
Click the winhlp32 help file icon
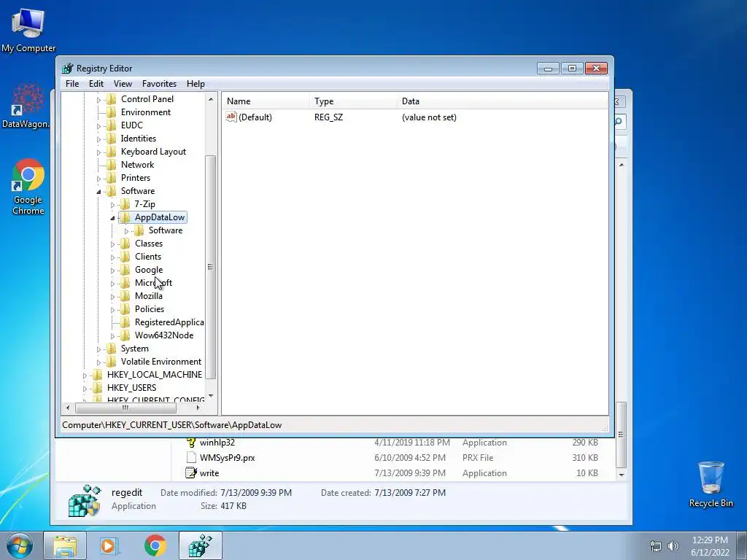point(191,443)
